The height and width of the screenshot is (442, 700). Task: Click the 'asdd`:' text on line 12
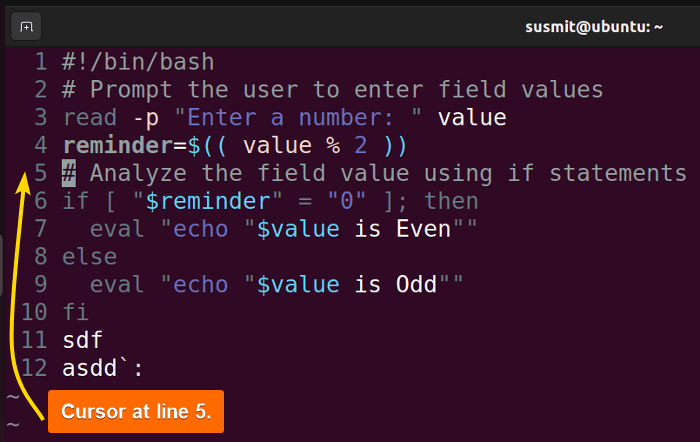(103, 369)
